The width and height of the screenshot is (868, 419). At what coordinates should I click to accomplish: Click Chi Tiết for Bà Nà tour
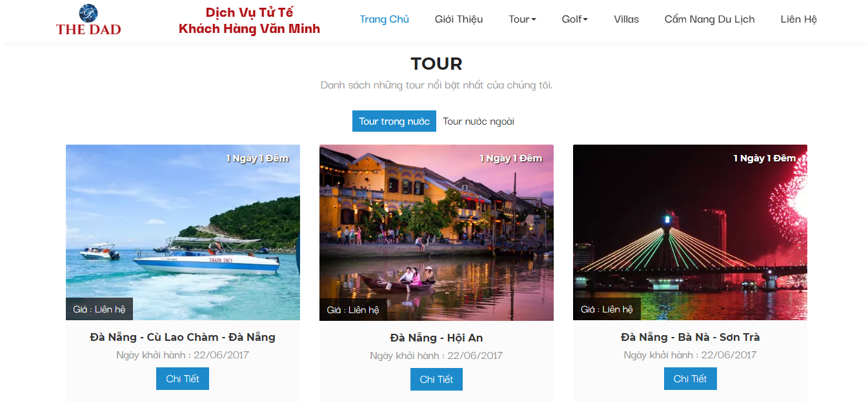(690, 379)
